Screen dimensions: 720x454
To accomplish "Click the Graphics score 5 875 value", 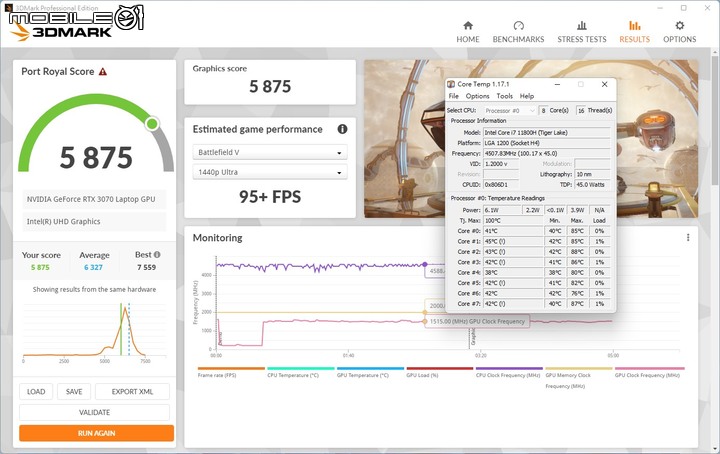I will point(270,86).
